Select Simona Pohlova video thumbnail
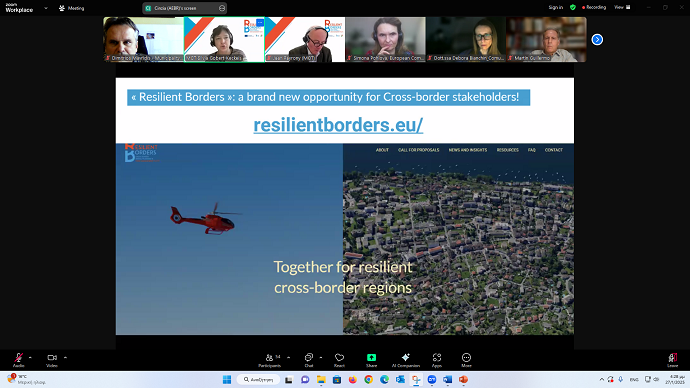Viewport: 690px width, 388px height. tap(385, 39)
